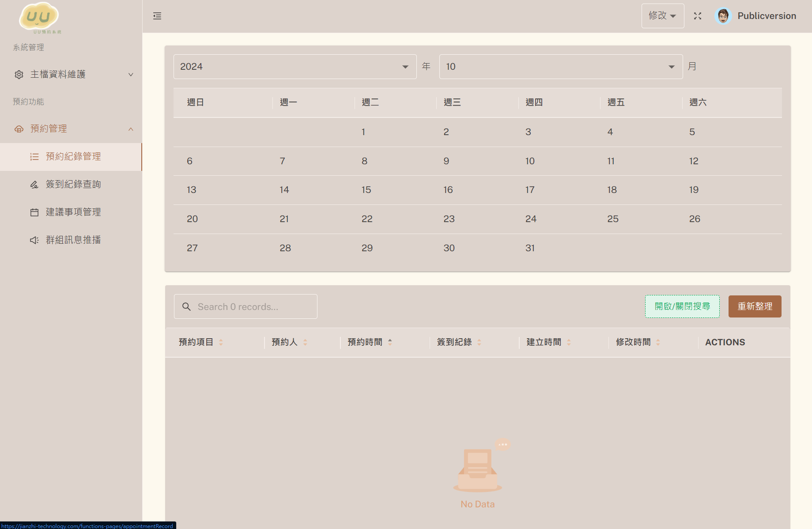812x529 pixels.
Task: Open 建議事項管理 via its calendar icon
Action: (34, 212)
